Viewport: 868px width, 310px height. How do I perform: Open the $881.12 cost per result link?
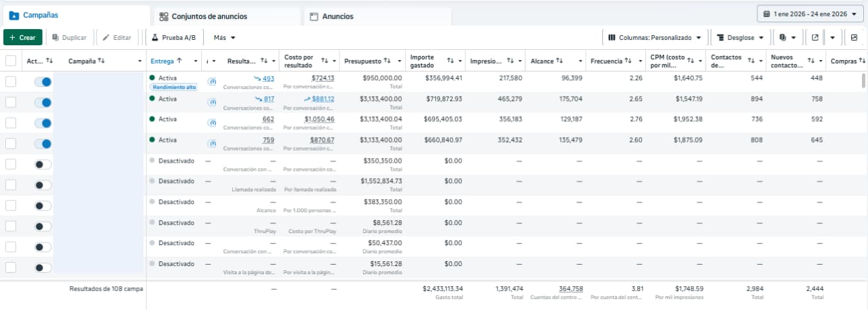[x=323, y=99]
